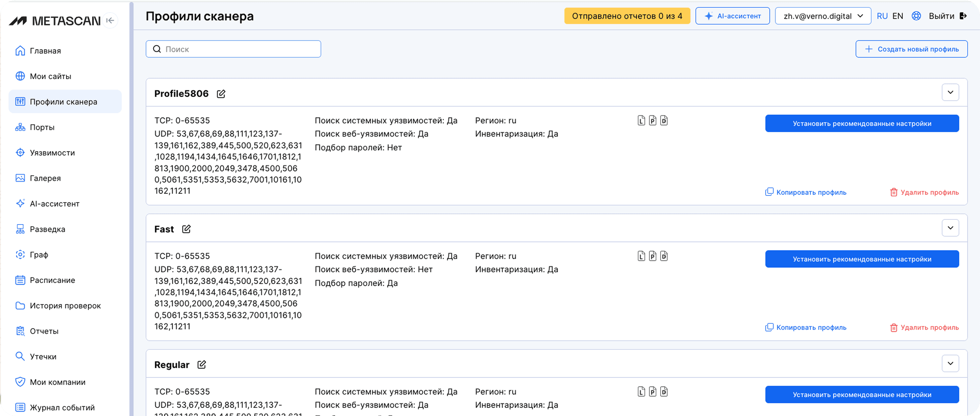Click the METASCAN logo

coord(55,21)
